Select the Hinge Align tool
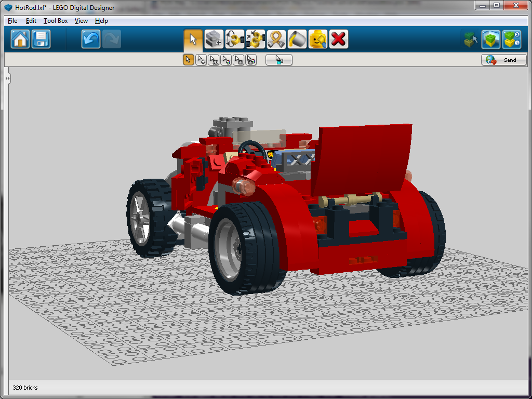The width and height of the screenshot is (532, 399). coord(255,39)
